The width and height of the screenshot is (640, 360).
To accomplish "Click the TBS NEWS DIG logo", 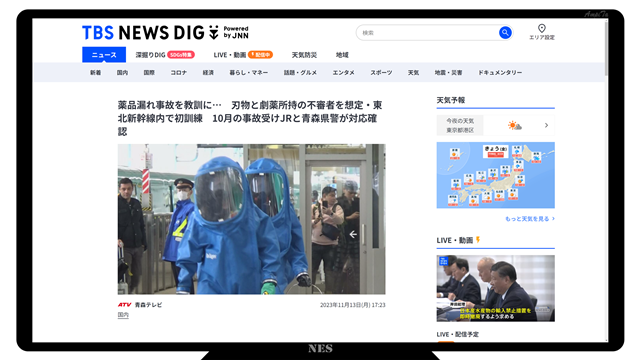I will tap(165, 33).
